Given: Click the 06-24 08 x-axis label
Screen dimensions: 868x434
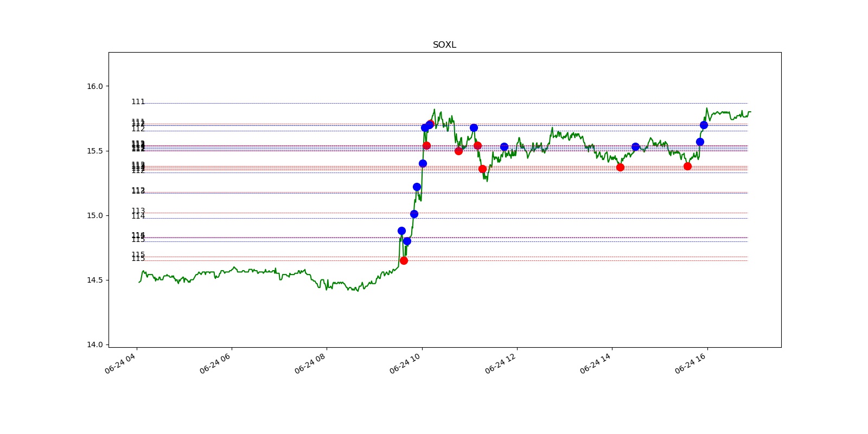Looking at the screenshot, I should pyautogui.click(x=310, y=363).
